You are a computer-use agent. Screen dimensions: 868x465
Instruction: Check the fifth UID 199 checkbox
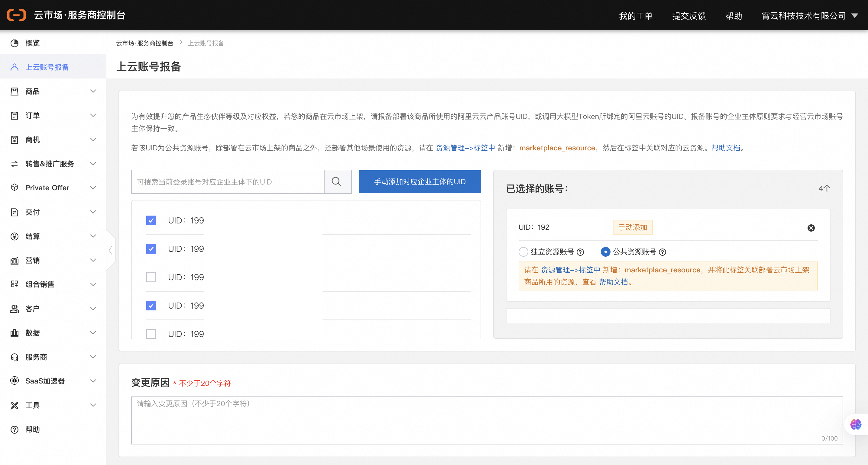point(151,334)
